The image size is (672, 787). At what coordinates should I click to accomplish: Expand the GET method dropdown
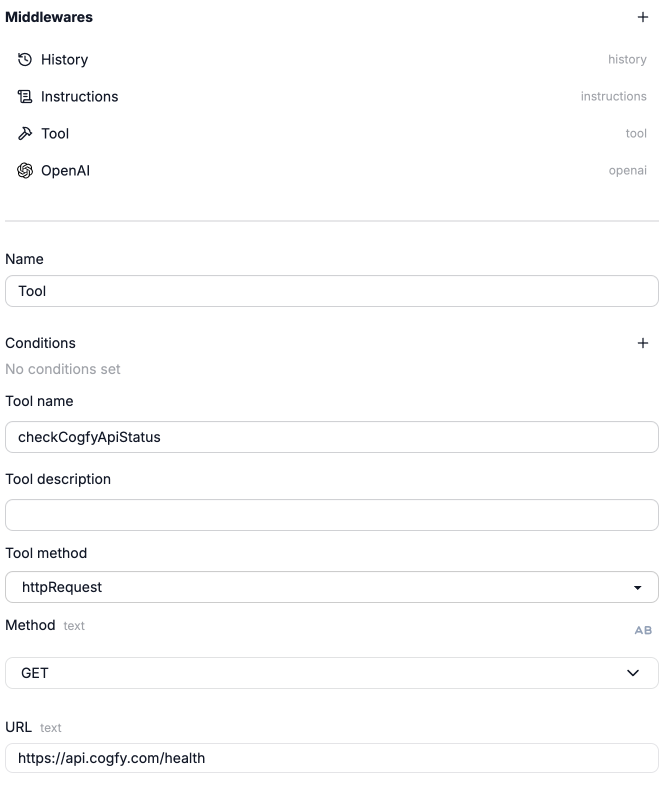click(332, 673)
